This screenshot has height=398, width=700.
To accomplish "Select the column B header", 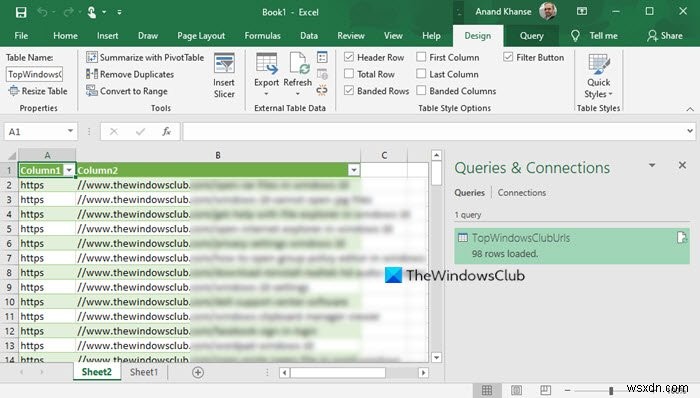I will pos(218,155).
